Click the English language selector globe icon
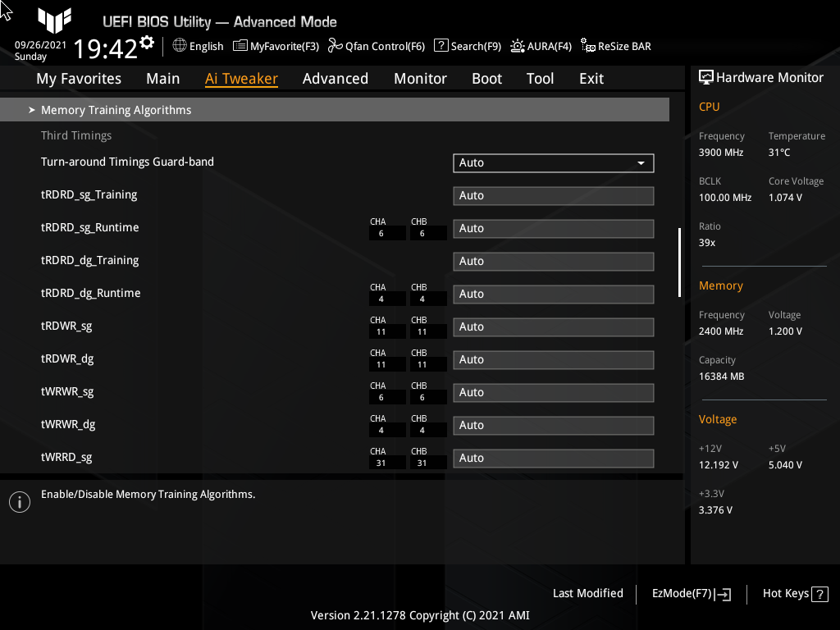This screenshot has height=630, width=840. [x=179, y=46]
